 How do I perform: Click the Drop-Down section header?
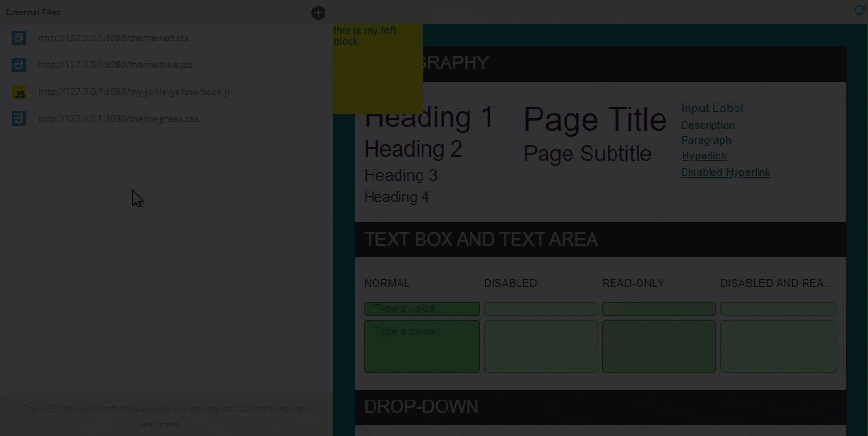click(x=601, y=407)
